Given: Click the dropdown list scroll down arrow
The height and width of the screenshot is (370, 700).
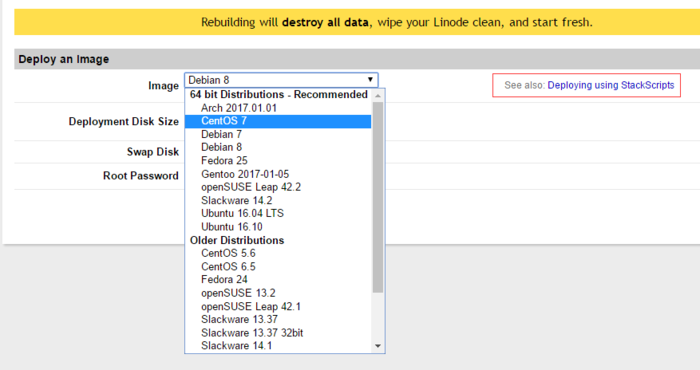Looking at the screenshot, I should point(378,346).
